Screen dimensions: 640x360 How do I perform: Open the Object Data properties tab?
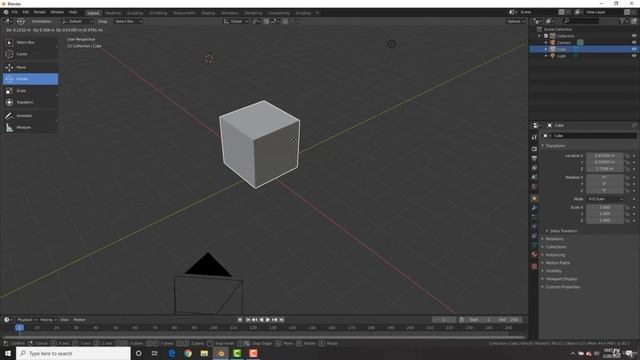[534, 245]
